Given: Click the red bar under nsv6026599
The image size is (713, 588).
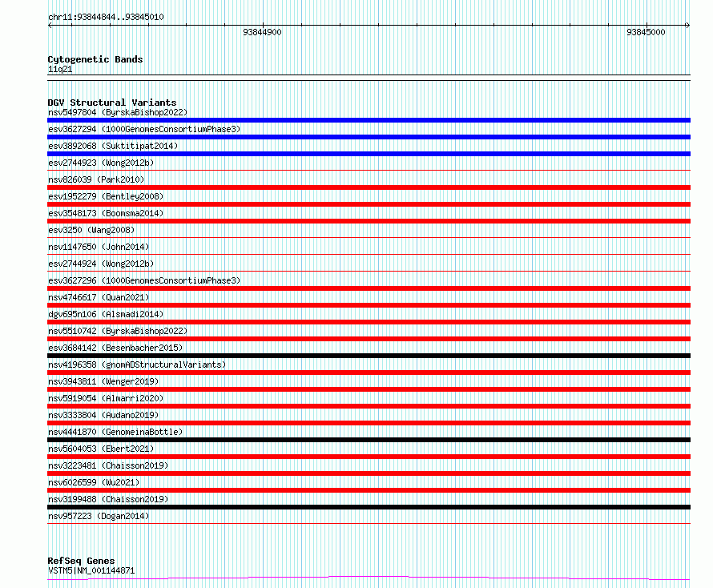Looking at the screenshot, I should pyautogui.click(x=369, y=490).
